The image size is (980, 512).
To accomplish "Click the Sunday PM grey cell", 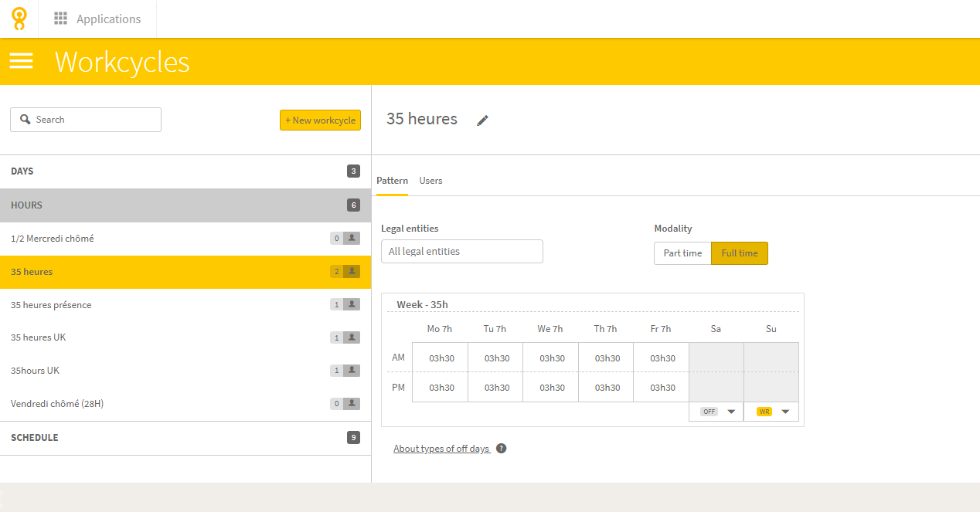I will tap(771, 387).
